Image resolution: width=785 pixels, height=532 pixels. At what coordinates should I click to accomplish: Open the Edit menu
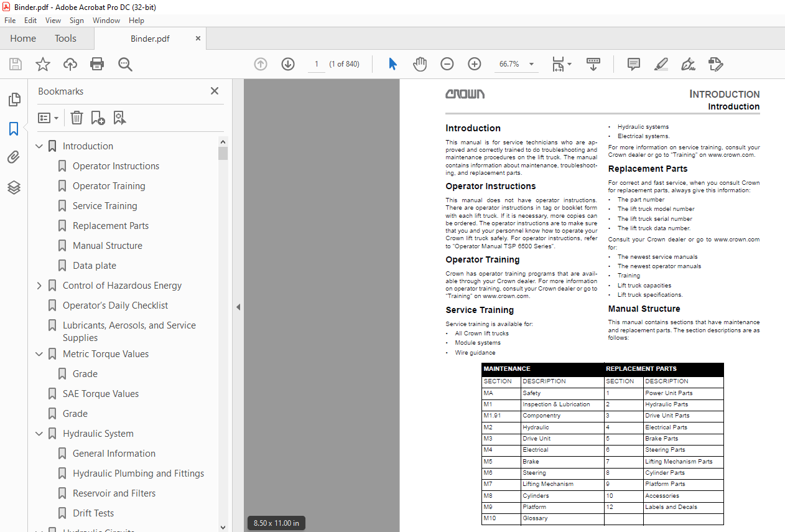point(30,21)
